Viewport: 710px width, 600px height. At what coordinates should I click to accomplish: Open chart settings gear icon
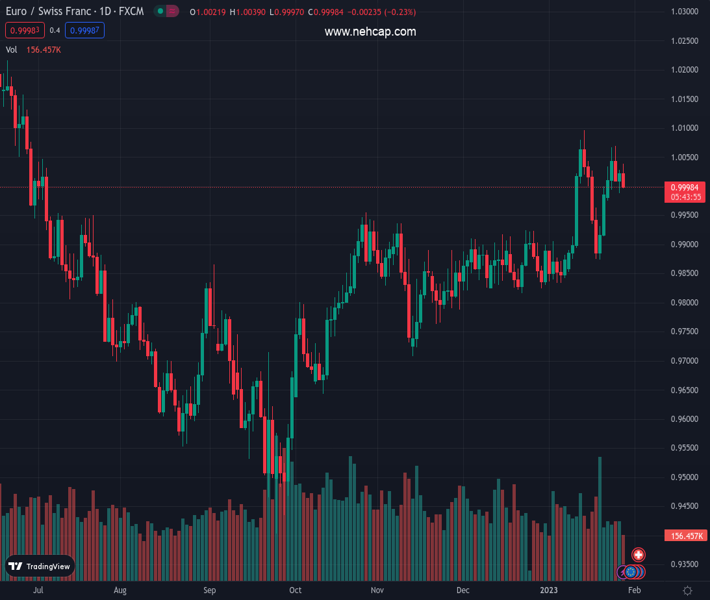tap(688, 591)
